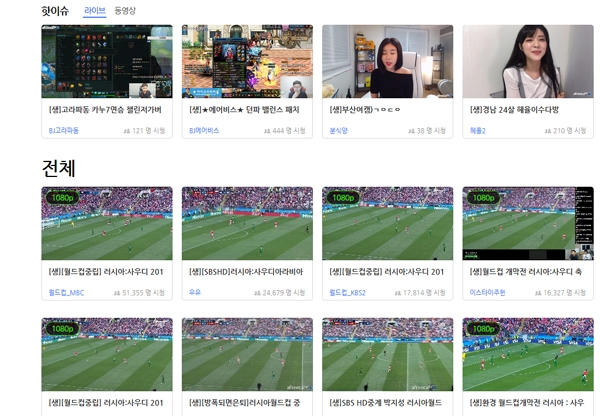The width and height of the screenshot is (600, 416).
Task: Click title [생]월드컵 개막전 러시아:사우디 축
Action: coord(526,272)
